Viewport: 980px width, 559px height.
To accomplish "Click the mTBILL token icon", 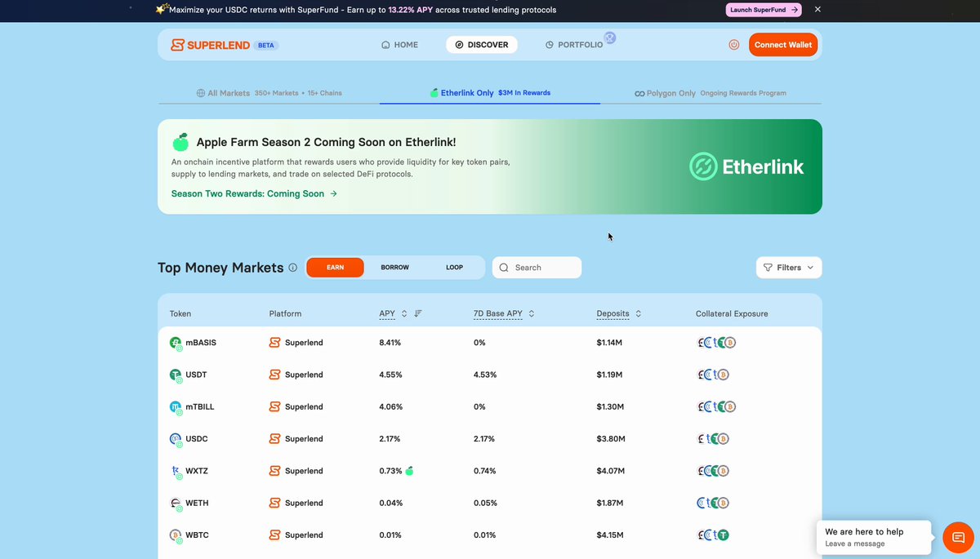I will (x=176, y=406).
